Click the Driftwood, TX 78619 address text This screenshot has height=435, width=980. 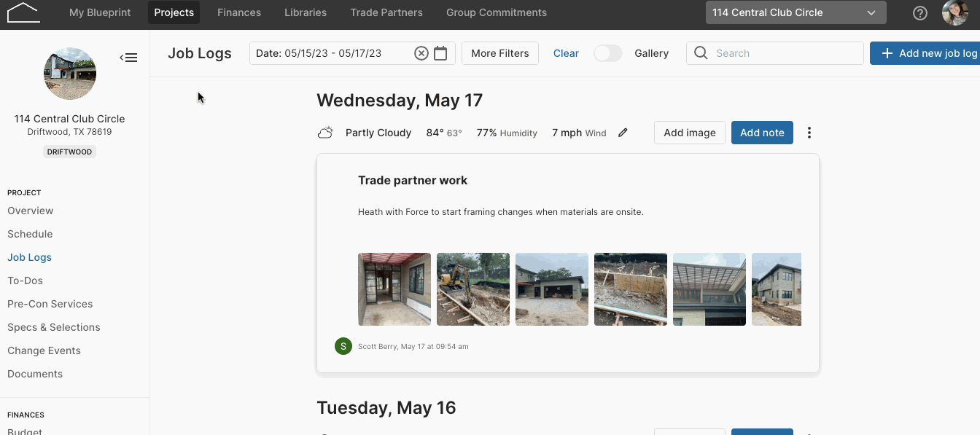(70, 132)
